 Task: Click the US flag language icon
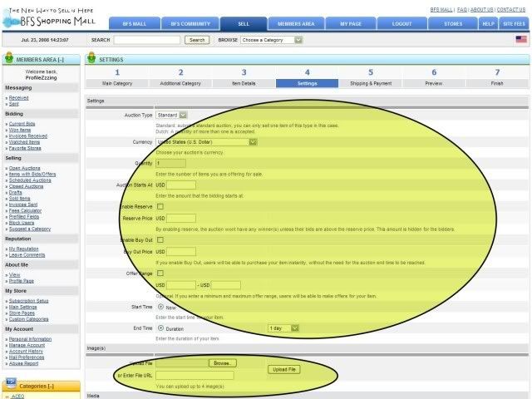click(x=521, y=39)
